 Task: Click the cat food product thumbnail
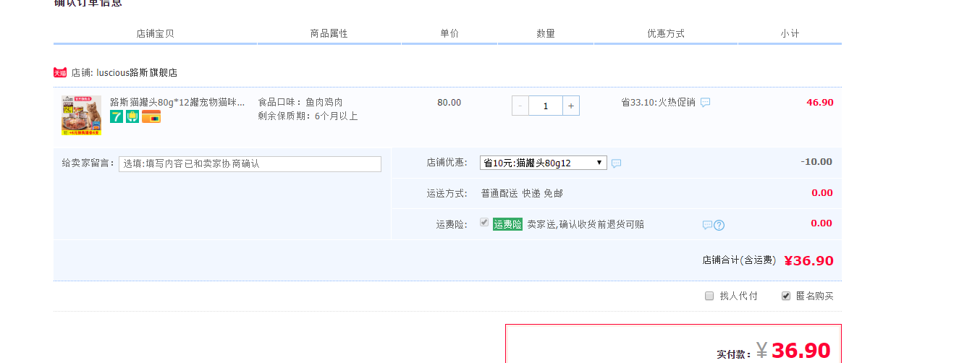tap(81, 116)
